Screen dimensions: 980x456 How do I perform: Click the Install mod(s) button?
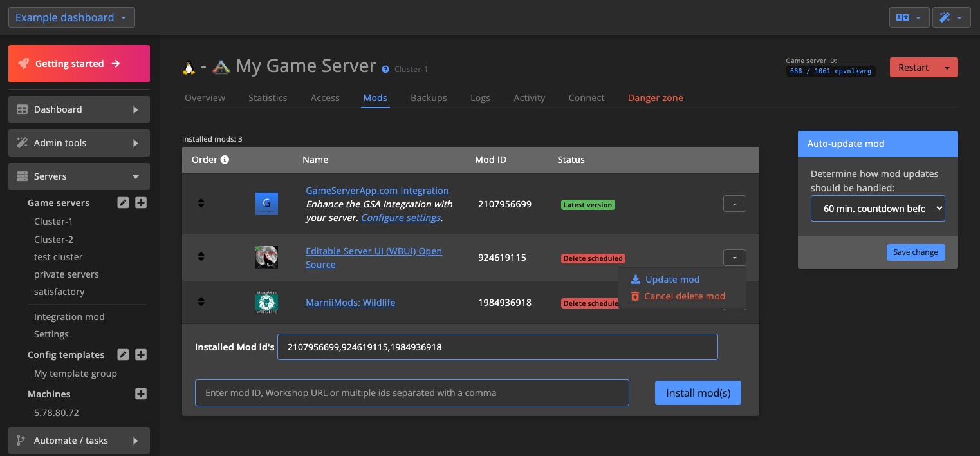click(x=698, y=392)
